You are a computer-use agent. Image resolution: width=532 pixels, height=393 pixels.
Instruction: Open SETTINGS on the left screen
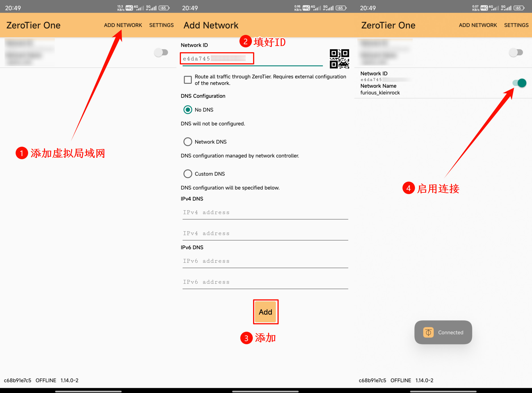pyautogui.click(x=161, y=25)
